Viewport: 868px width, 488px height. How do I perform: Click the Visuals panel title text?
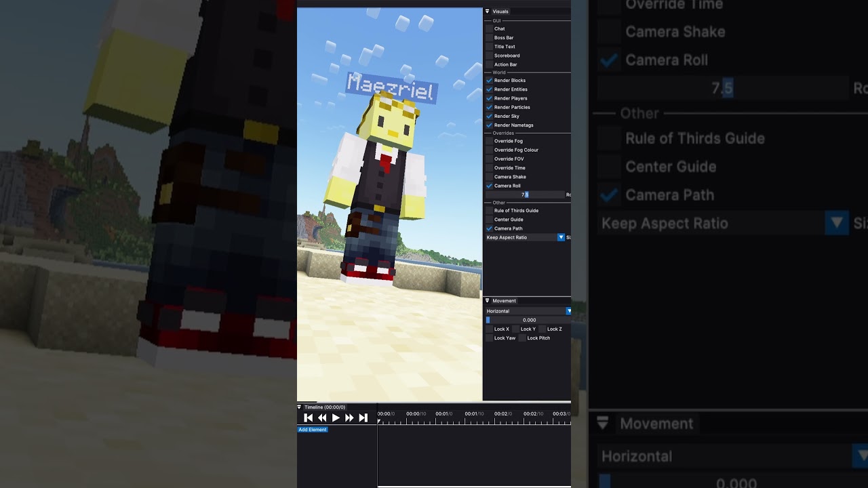(500, 12)
